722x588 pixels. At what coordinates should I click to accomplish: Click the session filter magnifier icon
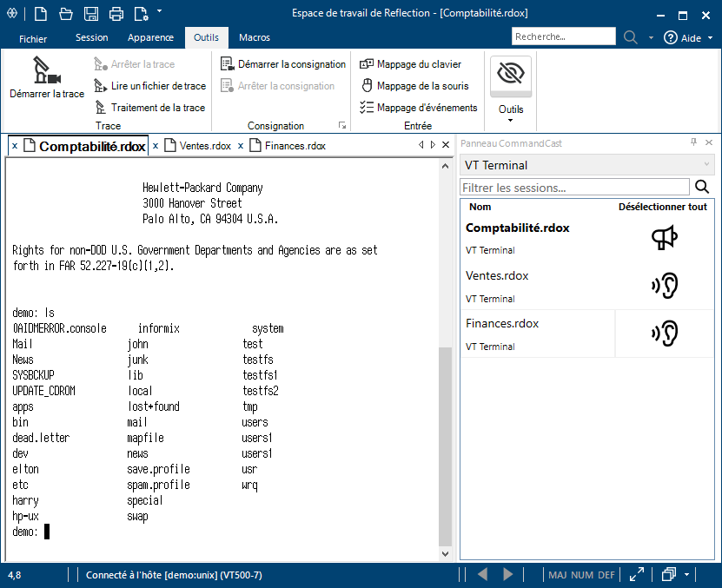[702, 187]
